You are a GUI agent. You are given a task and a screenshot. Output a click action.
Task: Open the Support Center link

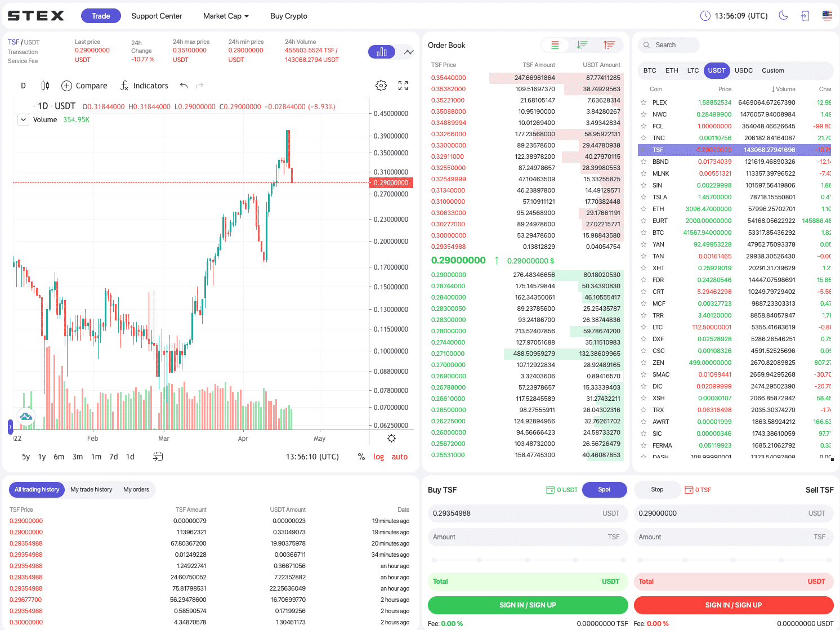point(157,16)
